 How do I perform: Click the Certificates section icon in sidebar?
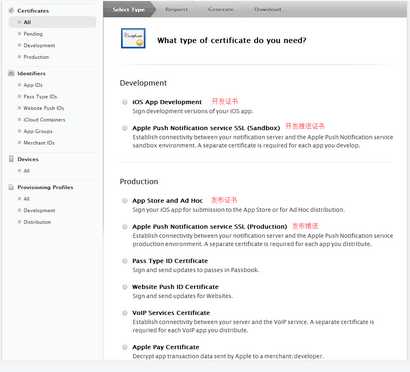point(11,11)
